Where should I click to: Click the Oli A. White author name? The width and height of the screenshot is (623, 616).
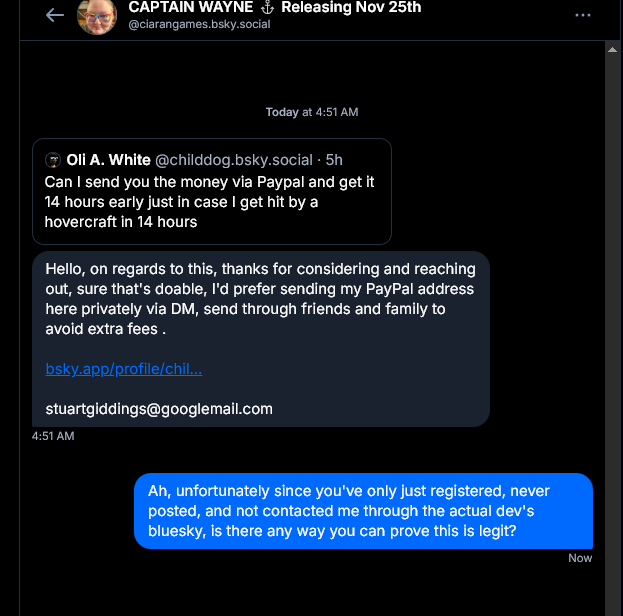click(109, 160)
